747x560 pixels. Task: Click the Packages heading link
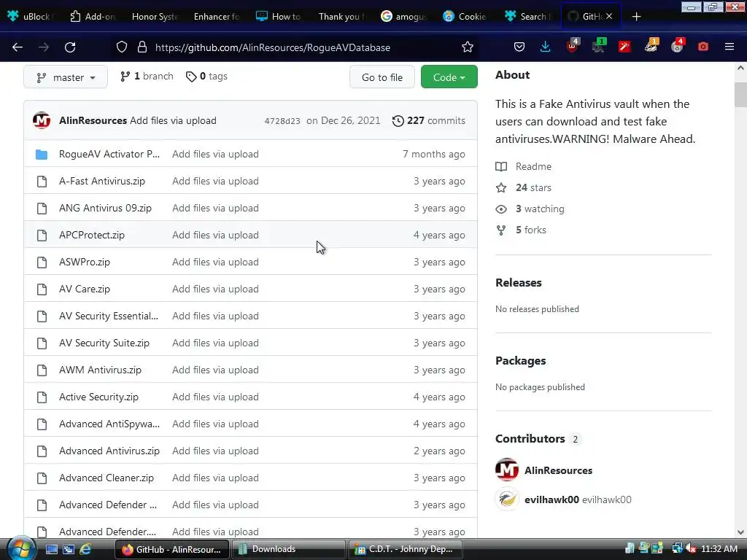click(x=521, y=360)
